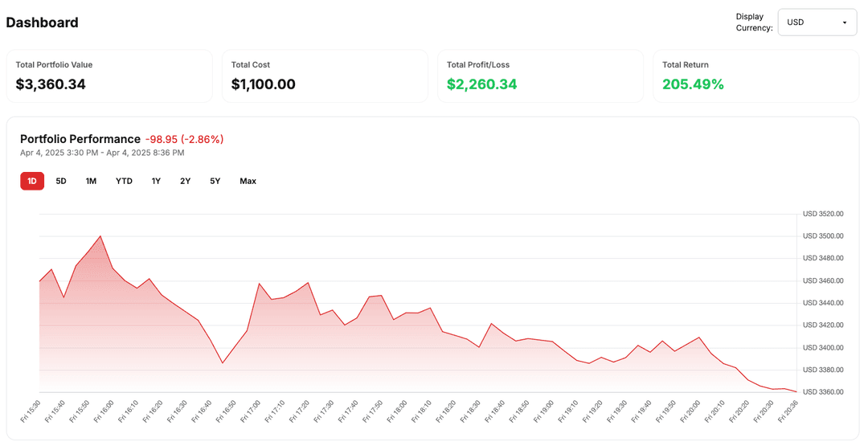Screen dimensions: 868x446
Task: Click the Fri 20:36 axis label
Action: pyautogui.click(x=787, y=411)
